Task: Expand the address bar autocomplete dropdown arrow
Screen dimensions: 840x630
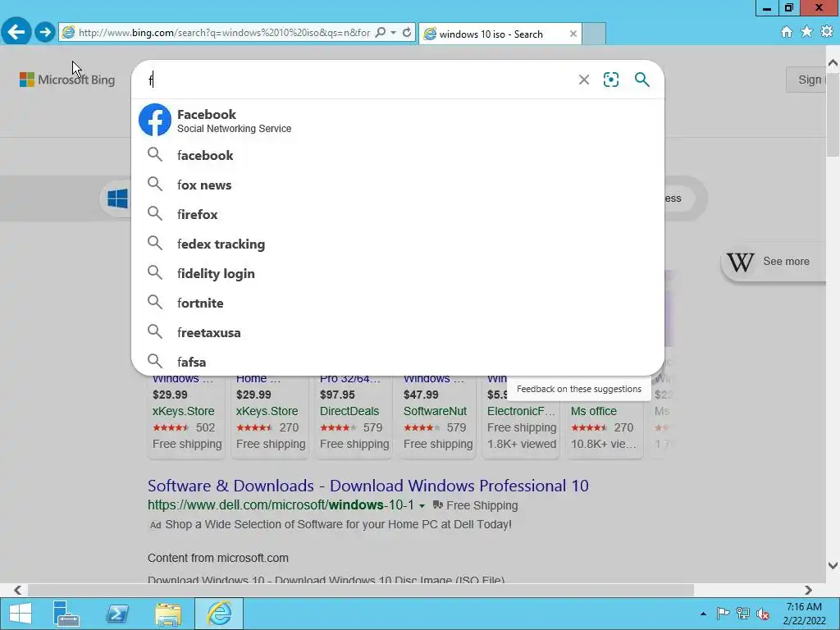Action: [393, 33]
